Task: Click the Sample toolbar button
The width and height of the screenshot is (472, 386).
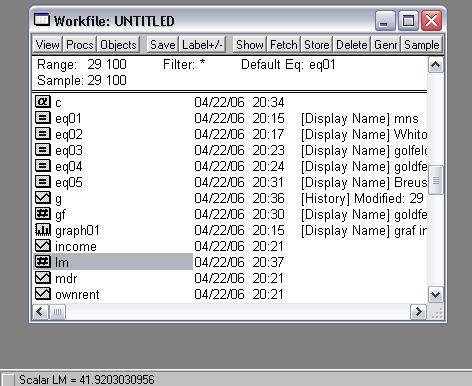Action: tap(422, 44)
